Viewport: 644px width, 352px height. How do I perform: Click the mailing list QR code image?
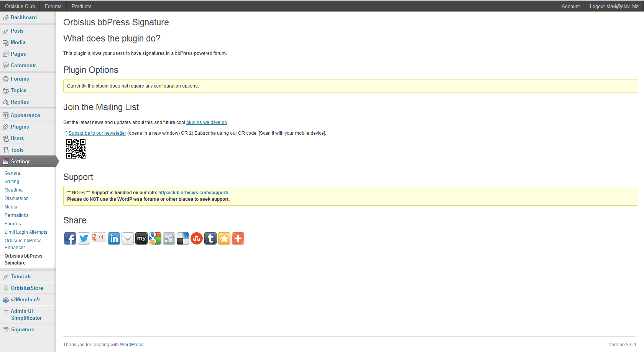76,149
